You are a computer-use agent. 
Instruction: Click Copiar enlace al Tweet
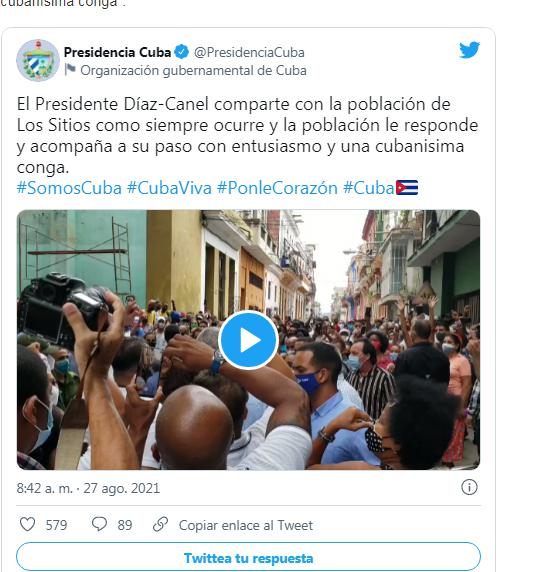[246, 525]
